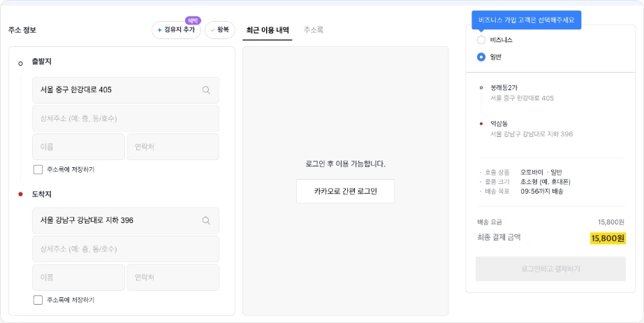Click the departure 연락처 contact field

pyautogui.click(x=173, y=147)
